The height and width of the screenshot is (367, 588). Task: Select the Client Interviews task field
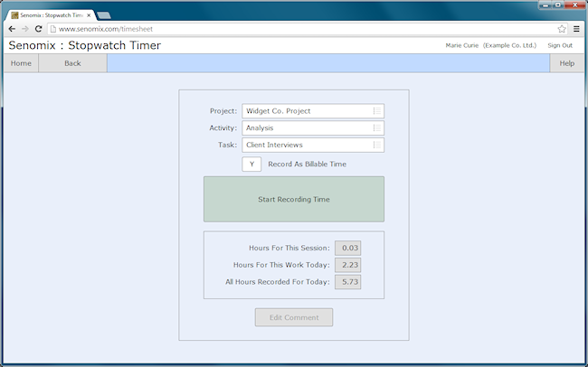313,145
